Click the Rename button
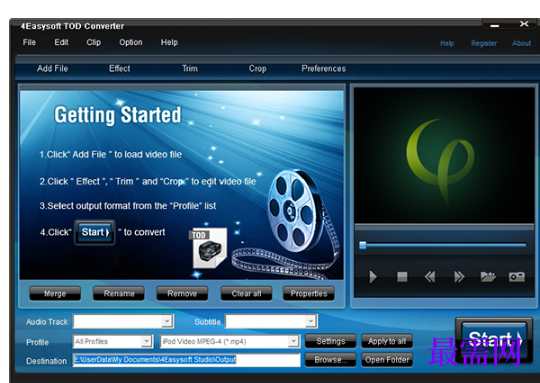 pos(119,293)
